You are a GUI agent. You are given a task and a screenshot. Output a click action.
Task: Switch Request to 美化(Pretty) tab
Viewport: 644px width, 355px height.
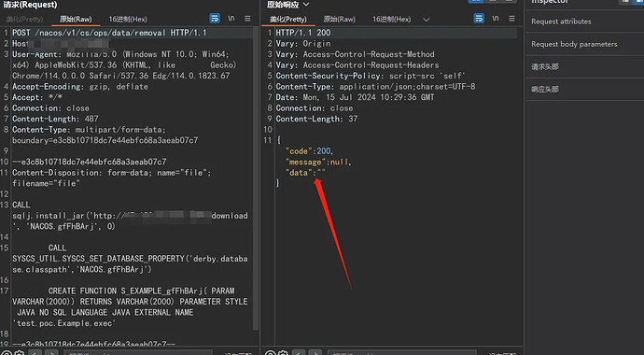point(24,20)
